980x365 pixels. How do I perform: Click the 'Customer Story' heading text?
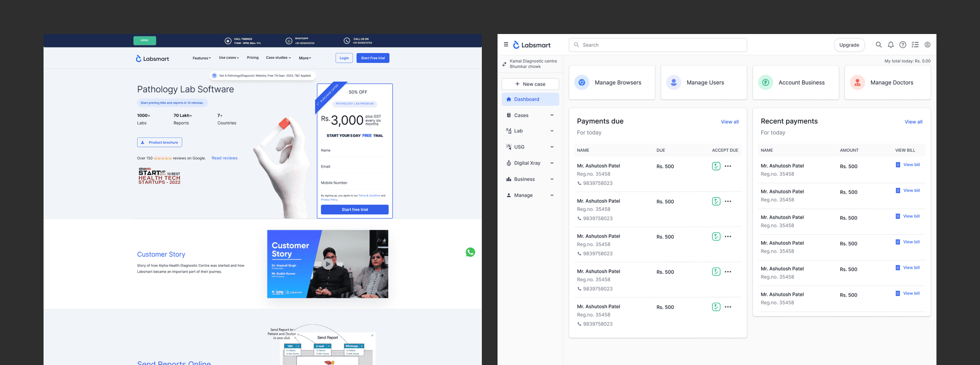161,254
